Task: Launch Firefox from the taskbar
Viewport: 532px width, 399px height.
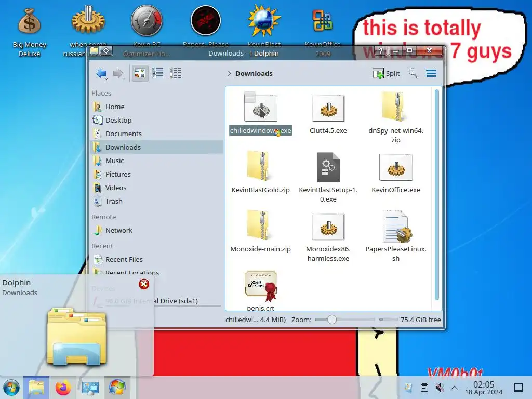Action: click(63, 388)
